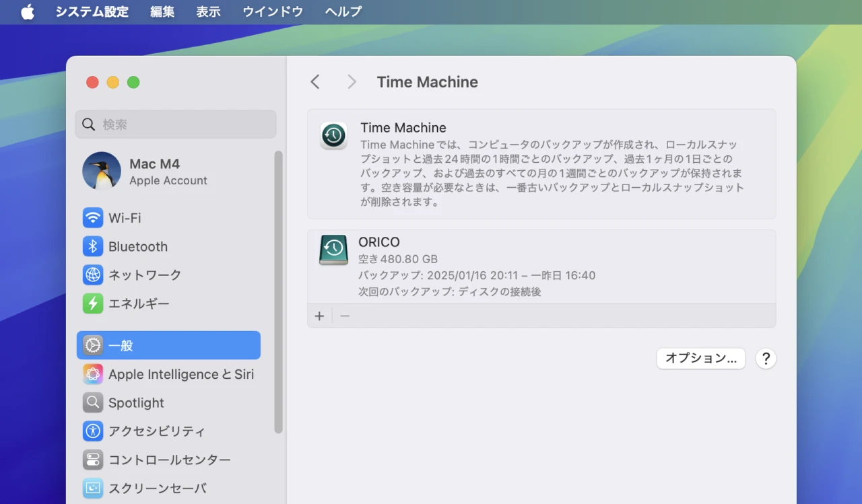862x504 pixels.
Task: Click the 次回のバックアップ status line
Action: click(450, 291)
